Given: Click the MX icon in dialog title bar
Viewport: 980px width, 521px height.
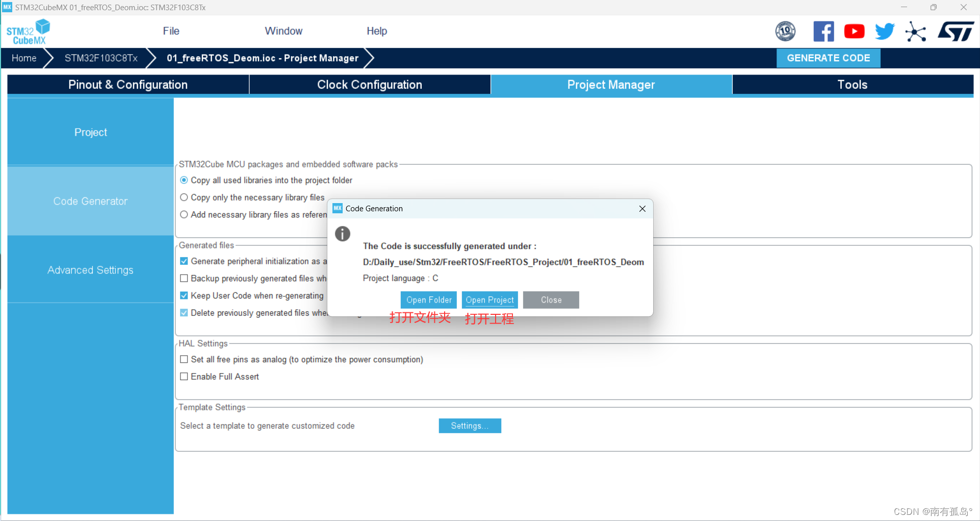Looking at the screenshot, I should (x=338, y=208).
